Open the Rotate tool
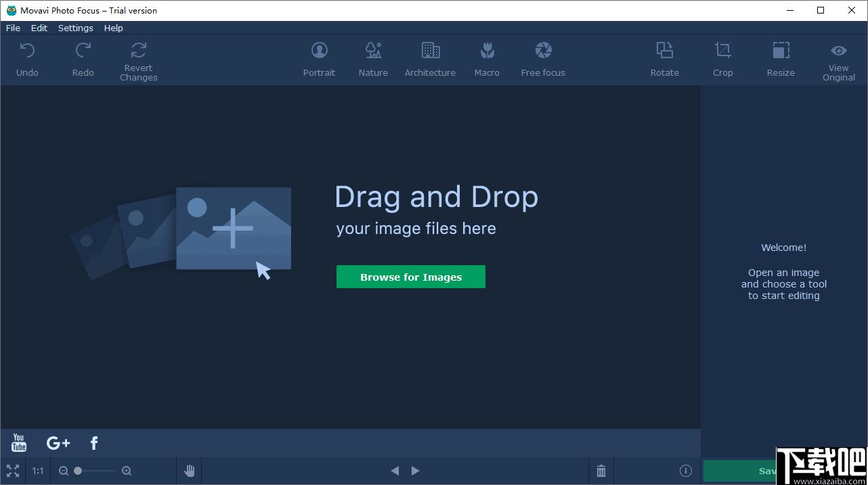Image resolution: width=868 pixels, height=485 pixels. click(665, 60)
